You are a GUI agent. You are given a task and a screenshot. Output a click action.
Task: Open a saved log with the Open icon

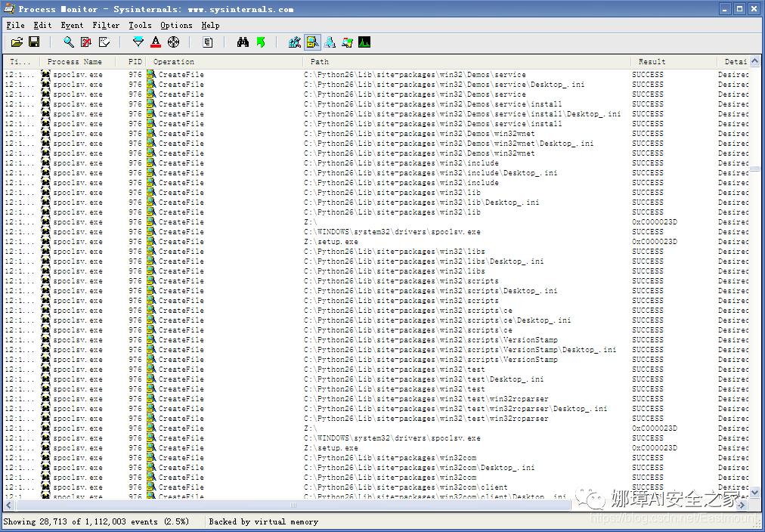(x=17, y=42)
